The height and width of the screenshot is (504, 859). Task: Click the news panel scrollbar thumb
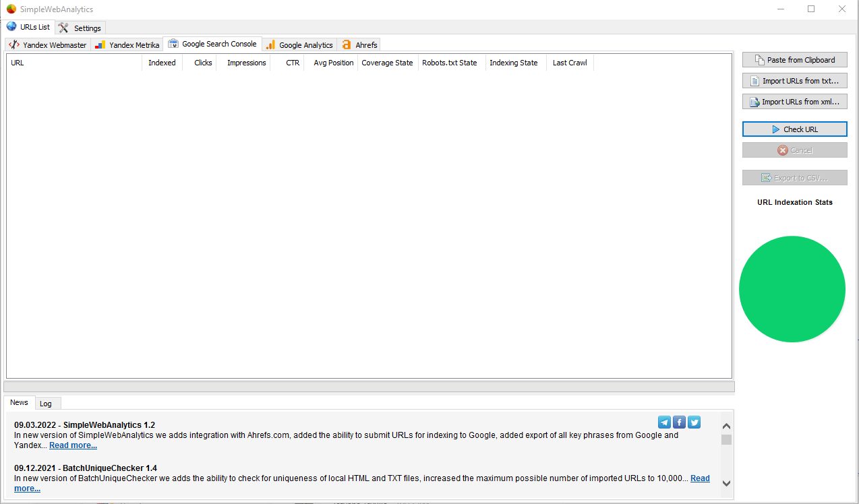click(x=726, y=440)
